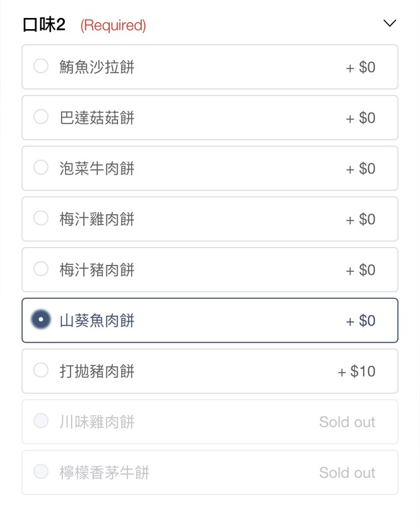Screen dimensions: 420x526
Task: Choose the 打拋豬肉餅 radio button
Action: [41, 371]
